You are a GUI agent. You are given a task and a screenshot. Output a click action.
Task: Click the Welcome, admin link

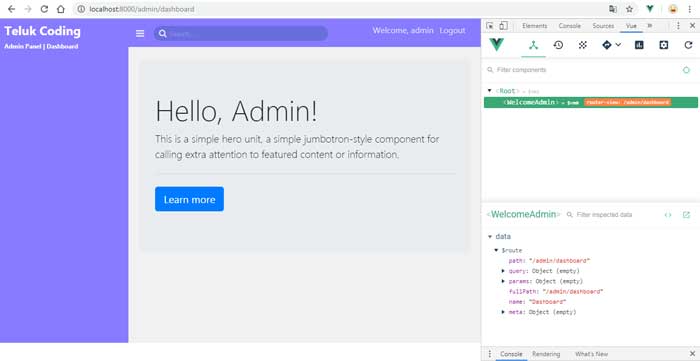[403, 30]
